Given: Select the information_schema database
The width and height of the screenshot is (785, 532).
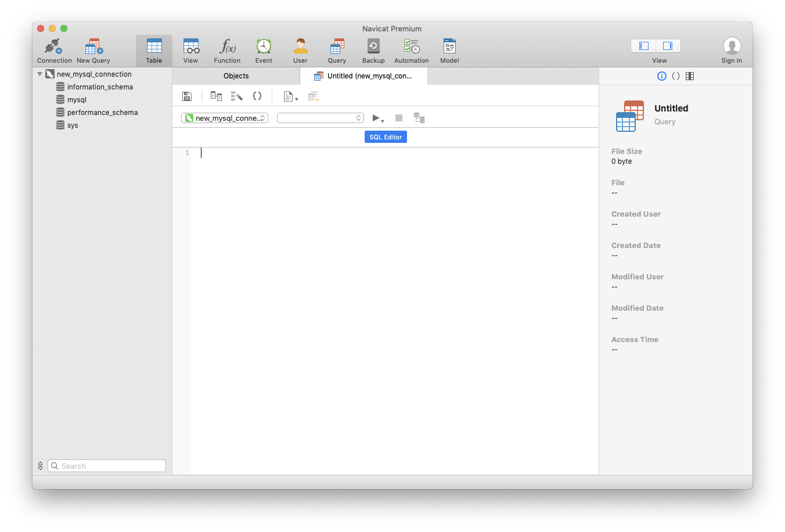Looking at the screenshot, I should coord(100,87).
